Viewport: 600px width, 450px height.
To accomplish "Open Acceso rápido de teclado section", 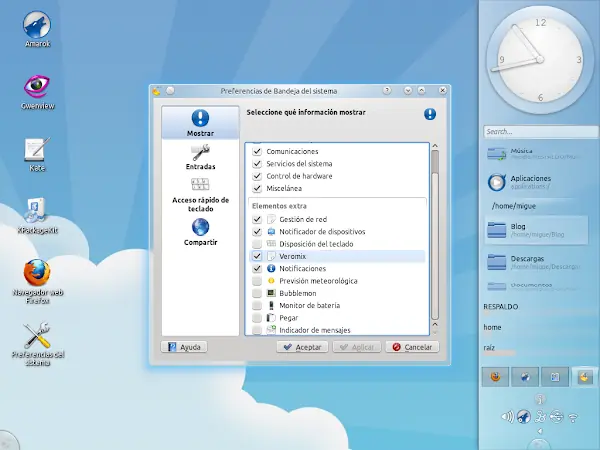I will 200,195.
